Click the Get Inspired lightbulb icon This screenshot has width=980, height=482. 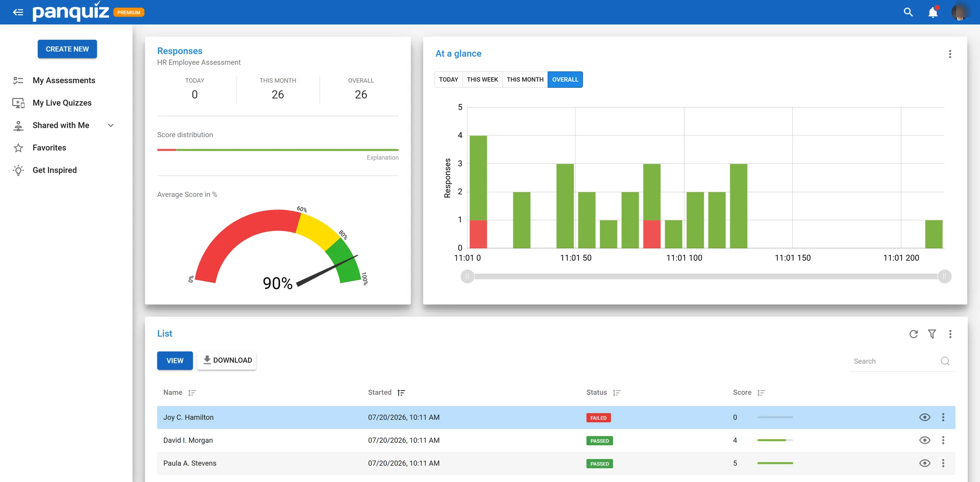[18, 170]
